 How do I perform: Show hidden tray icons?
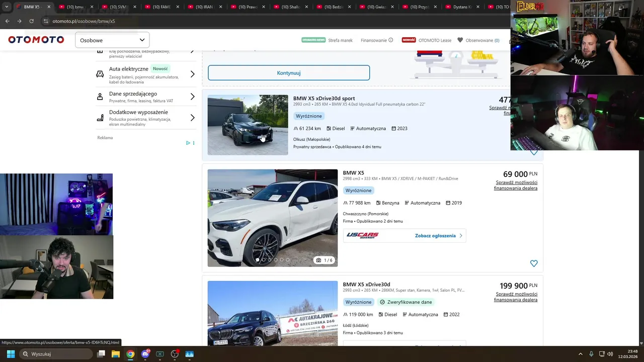point(581,354)
